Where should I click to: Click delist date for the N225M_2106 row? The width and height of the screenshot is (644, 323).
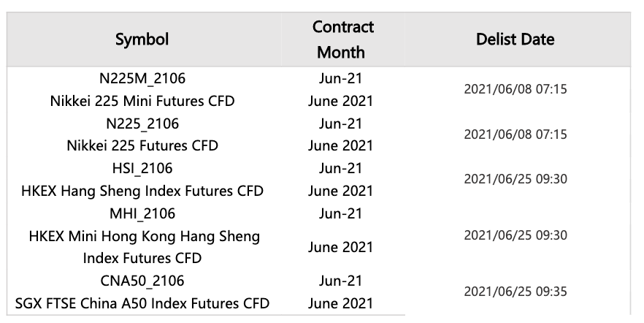click(515, 88)
